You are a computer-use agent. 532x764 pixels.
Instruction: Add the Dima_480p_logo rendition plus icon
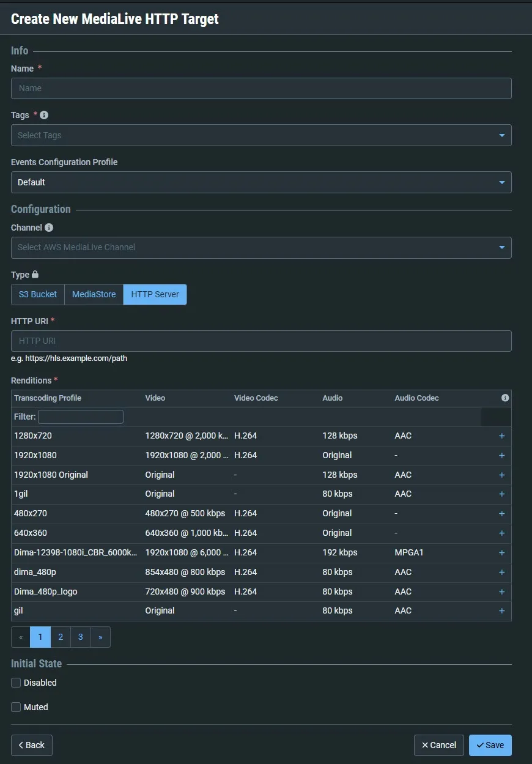502,592
